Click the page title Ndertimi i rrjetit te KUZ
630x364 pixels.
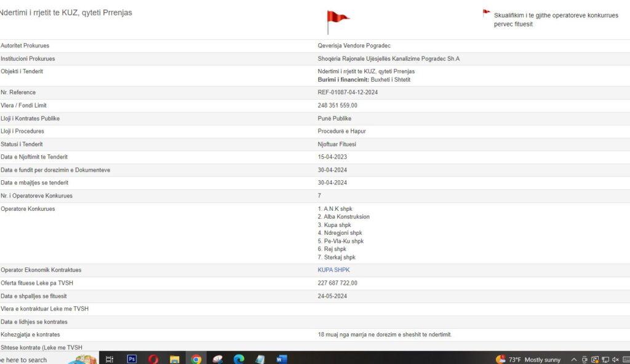pyautogui.click(x=65, y=12)
